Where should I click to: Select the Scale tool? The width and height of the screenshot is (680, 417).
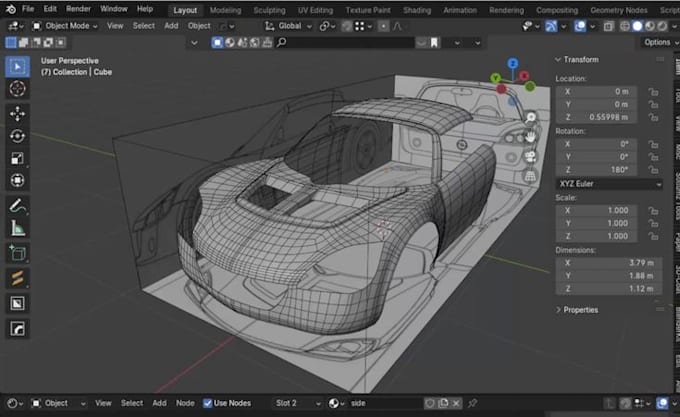[x=17, y=158]
